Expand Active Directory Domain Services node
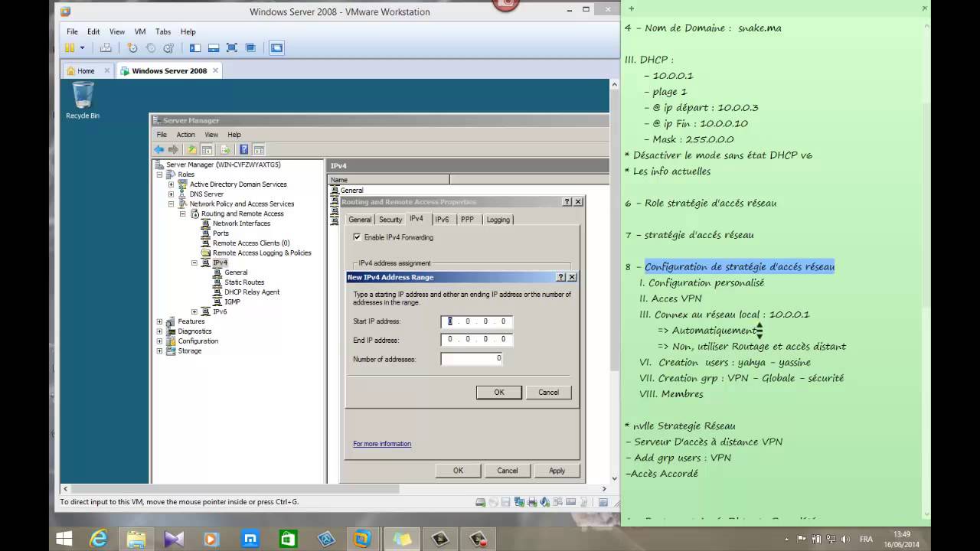 pyautogui.click(x=171, y=184)
